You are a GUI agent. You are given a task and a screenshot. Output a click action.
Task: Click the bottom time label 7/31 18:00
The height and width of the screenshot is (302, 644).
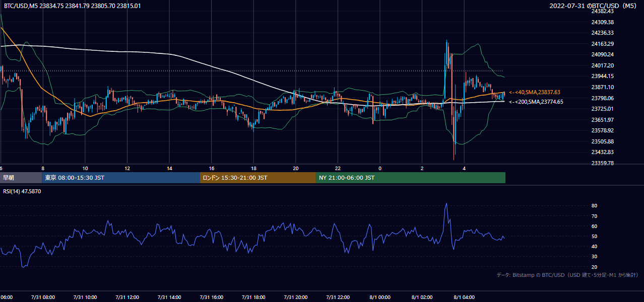point(253,297)
